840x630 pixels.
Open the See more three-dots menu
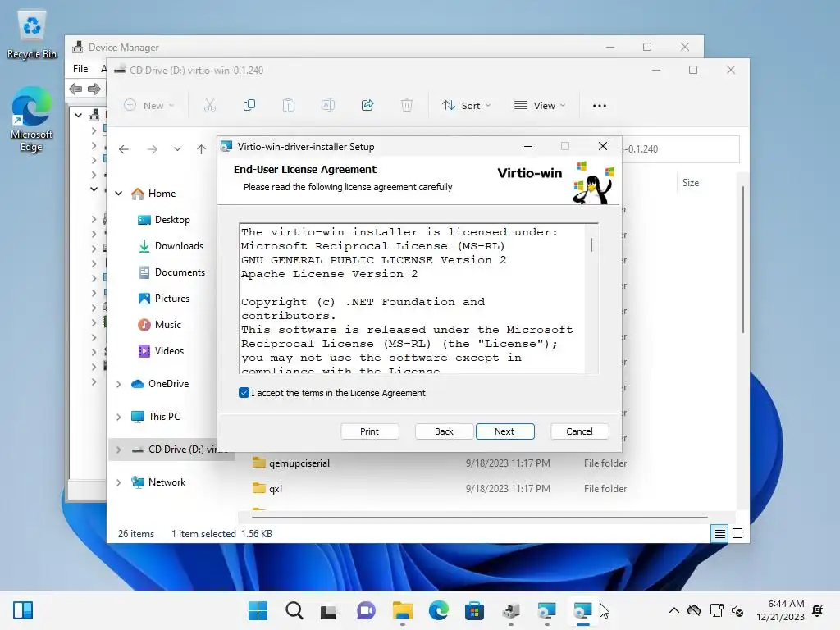click(x=600, y=106)
